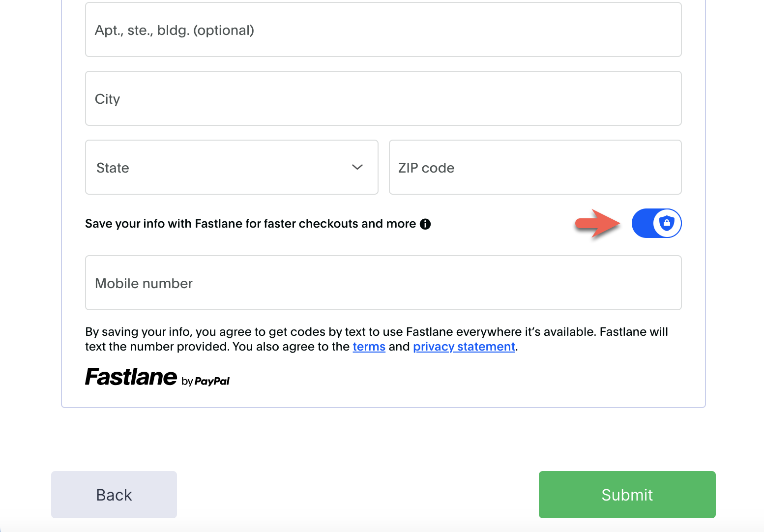Click the shield lock icon on the switch
Screen dimensions: 764x532
(667, 223)
